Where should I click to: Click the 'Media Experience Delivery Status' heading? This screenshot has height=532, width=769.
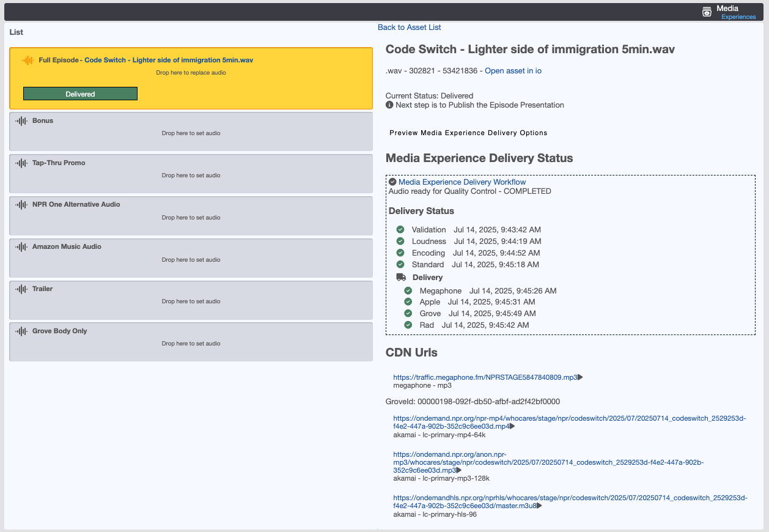[x=479, y=158]
